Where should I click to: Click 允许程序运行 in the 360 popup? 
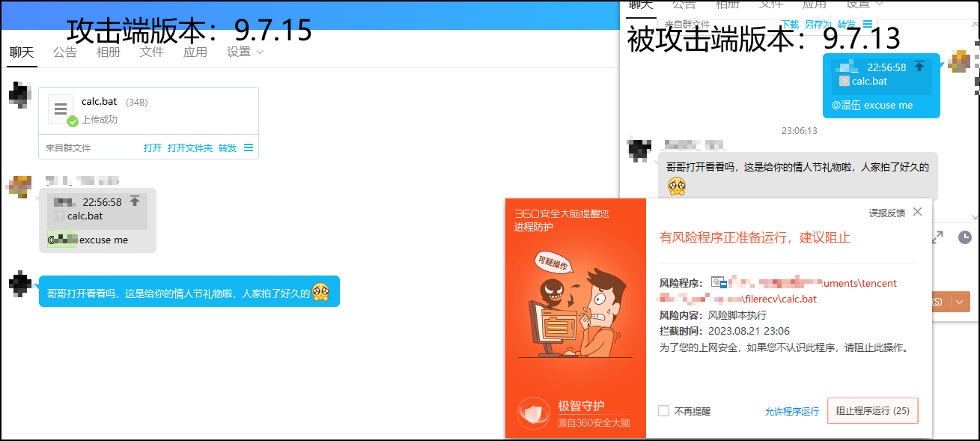tap(792, 412)
